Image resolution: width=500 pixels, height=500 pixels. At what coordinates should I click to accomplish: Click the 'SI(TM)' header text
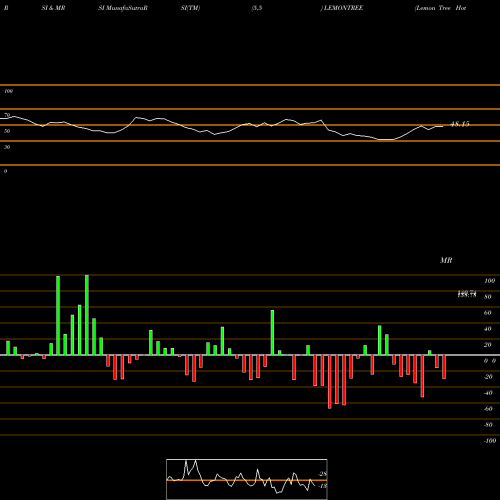190,8
